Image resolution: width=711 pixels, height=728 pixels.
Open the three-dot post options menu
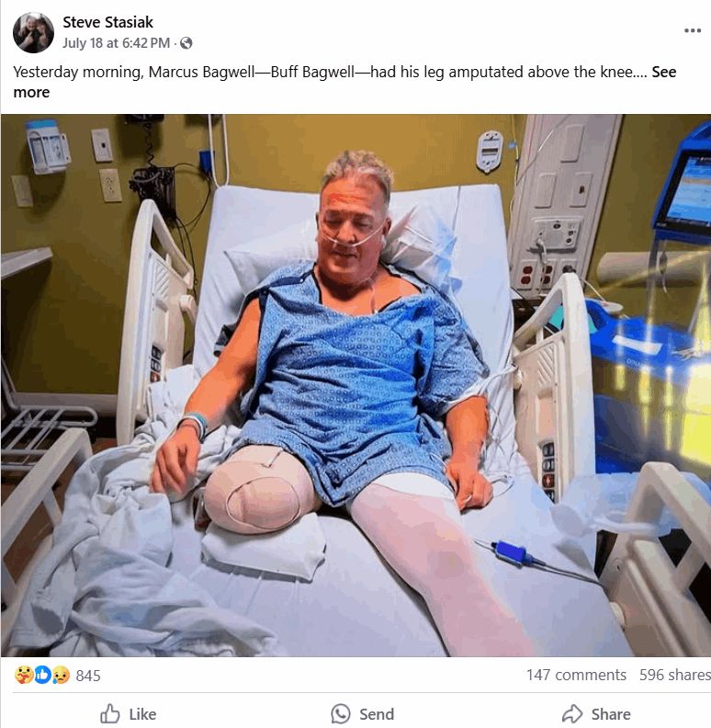pos(692,30)
